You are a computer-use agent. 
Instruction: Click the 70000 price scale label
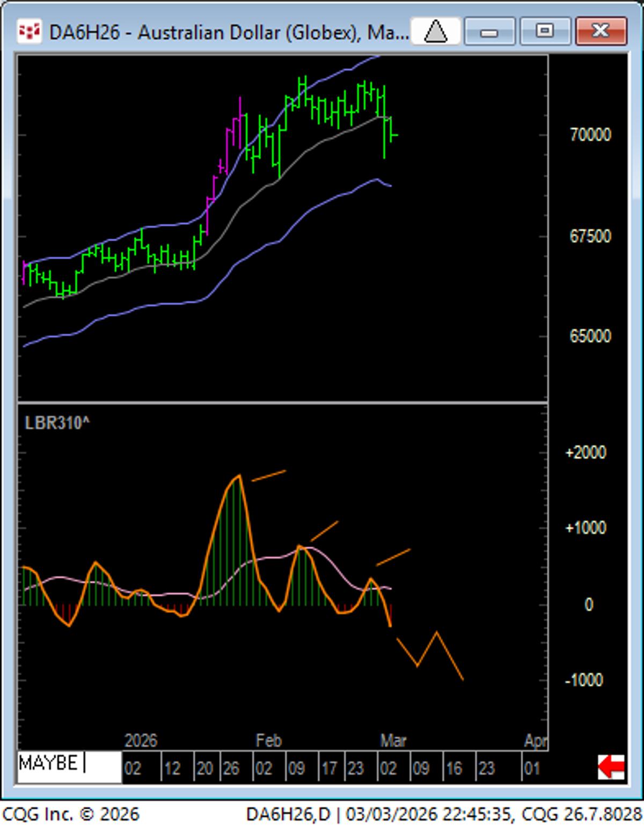click(590, 135)
